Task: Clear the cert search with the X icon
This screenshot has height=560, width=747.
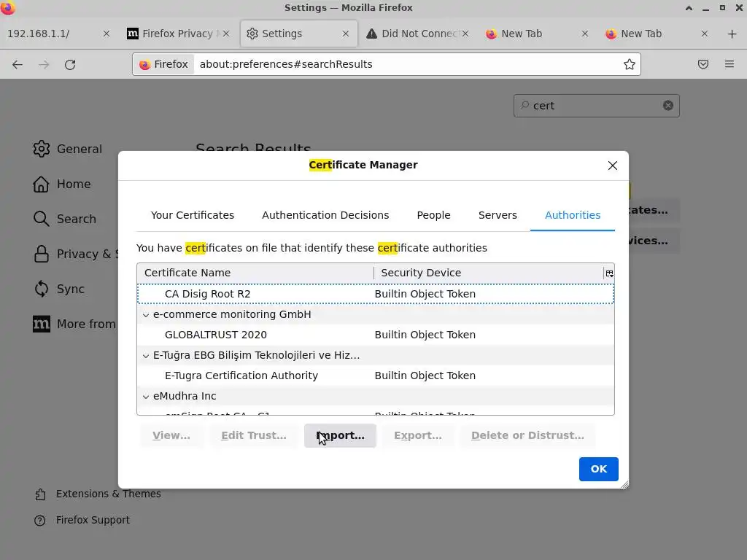Action: pos(668,106)
